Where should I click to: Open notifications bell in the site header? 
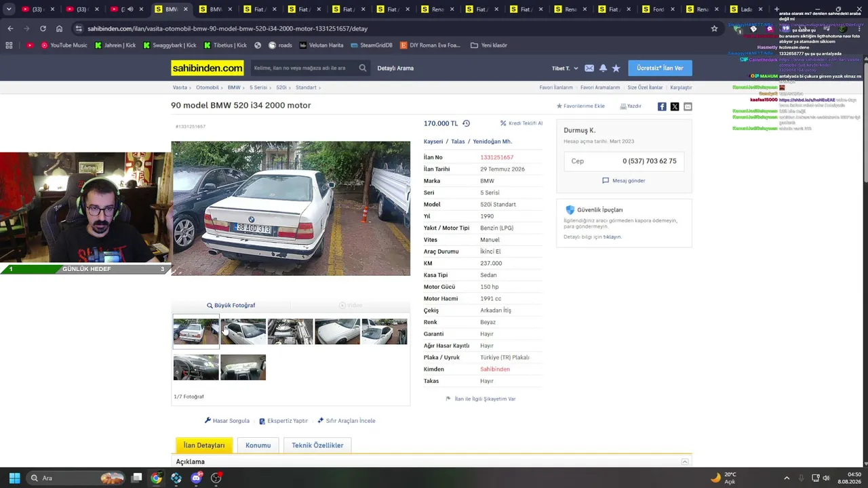603,68
